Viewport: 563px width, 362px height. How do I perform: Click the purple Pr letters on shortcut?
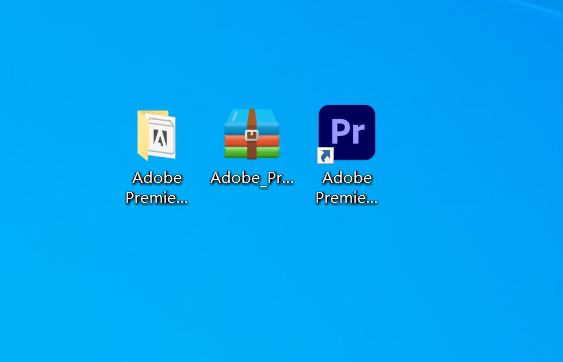click(x=348, y=131)
